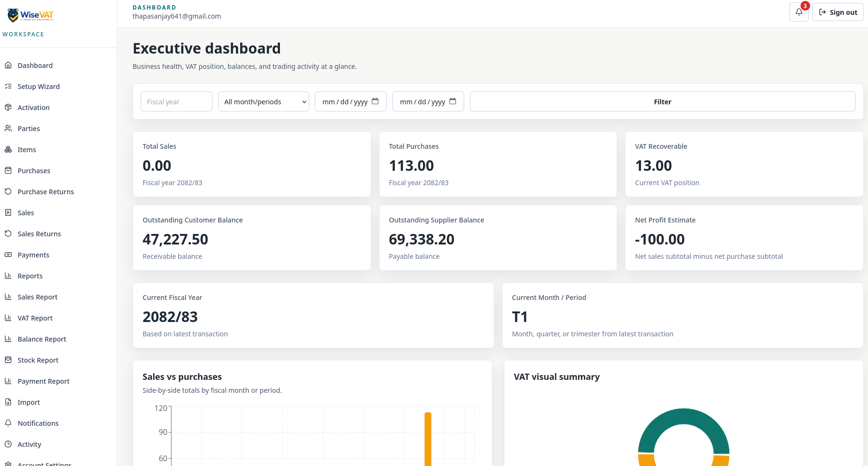Click the Sales vs purchases title
Image resolution: width=868 pixels, height=466 pixels.
(x=182, y=377)
